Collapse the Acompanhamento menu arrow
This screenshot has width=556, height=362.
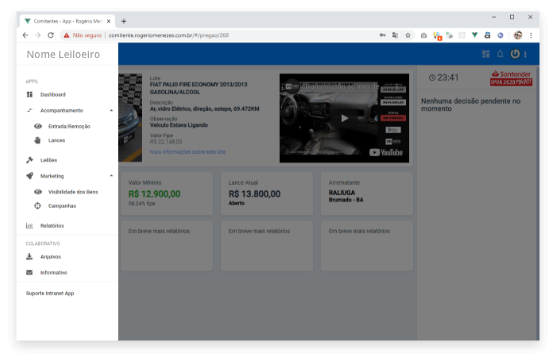[111, 110]
